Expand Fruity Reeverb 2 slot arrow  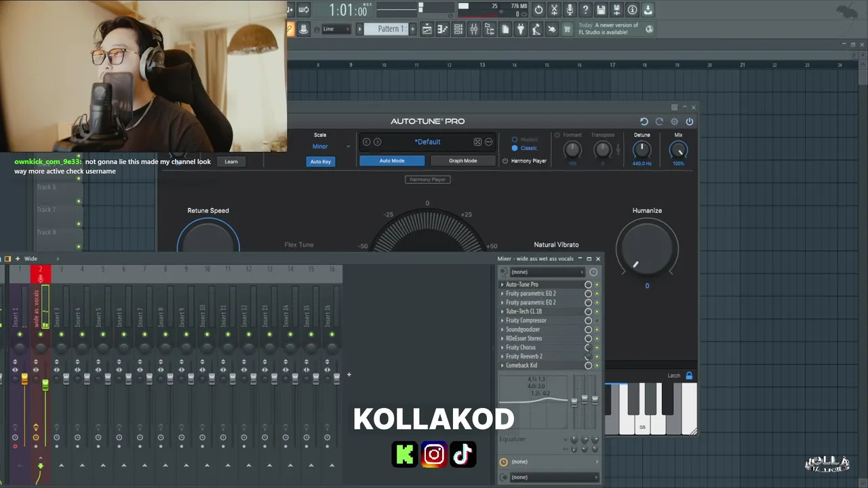pyautogui.click(x=502, y=357)
